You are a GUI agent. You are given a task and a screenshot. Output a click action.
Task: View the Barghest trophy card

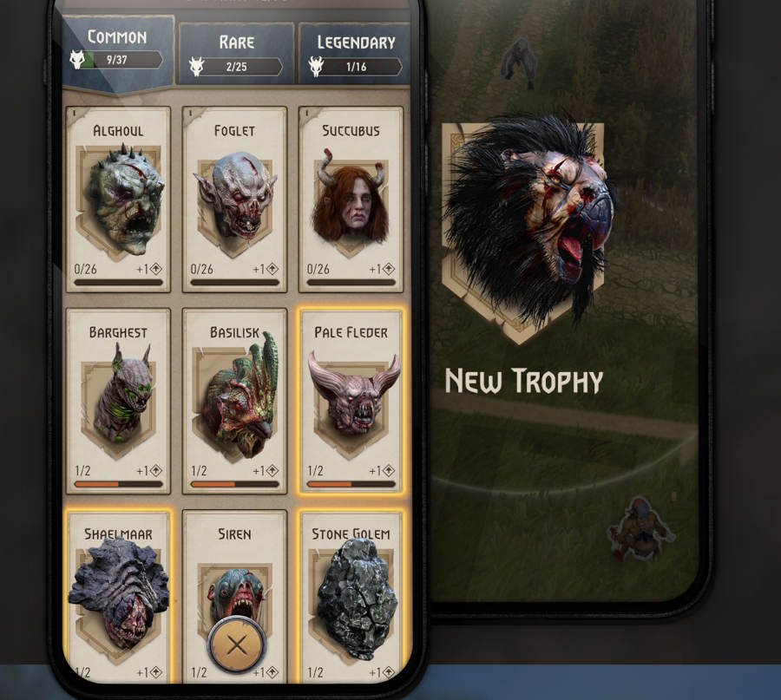(x=119, y=401)
